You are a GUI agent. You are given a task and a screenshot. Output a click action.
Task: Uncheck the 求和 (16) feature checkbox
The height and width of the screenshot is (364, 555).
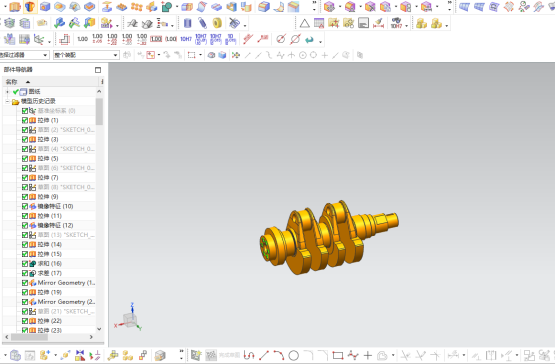click(25, 264)
